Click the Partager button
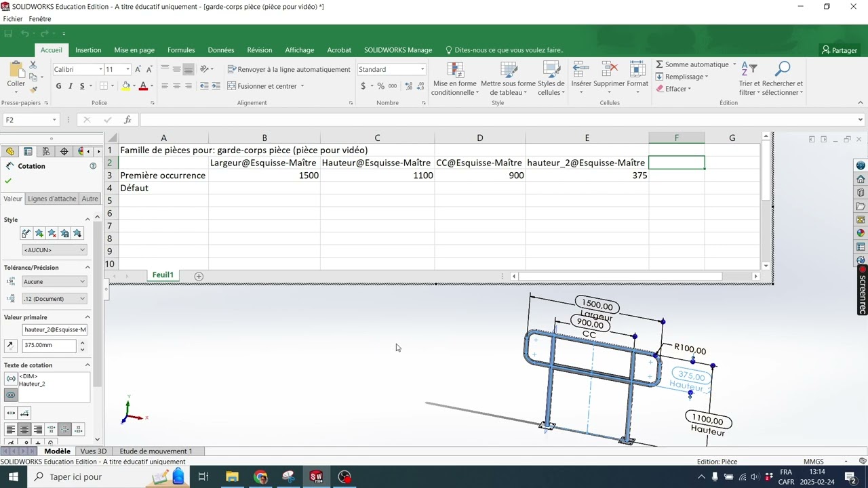This screenshot has height=488, width=868. [x=840, y=50]
